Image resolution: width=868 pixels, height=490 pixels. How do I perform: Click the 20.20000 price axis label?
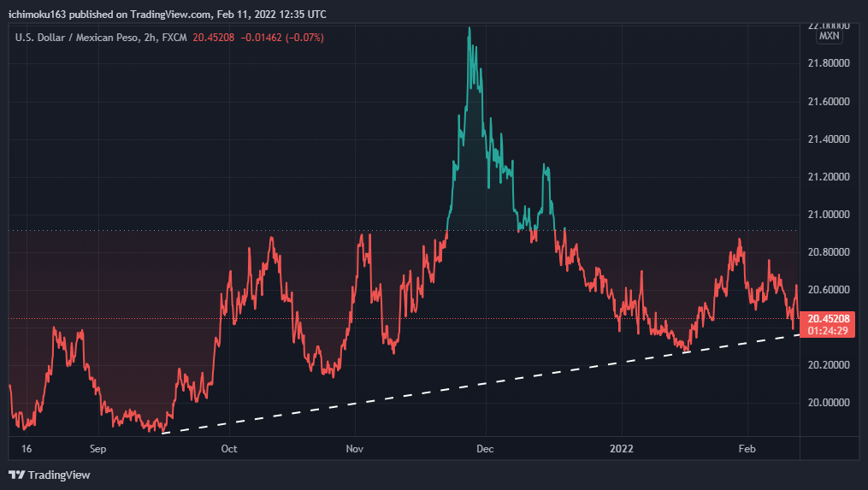pyautogui.click(x=829, y=365)
